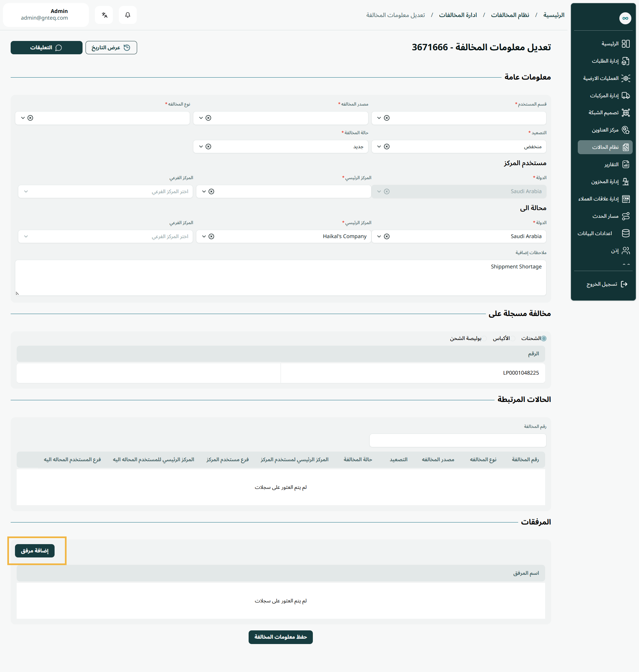Open the التعليقات comments button
The width and height of the screenshot is (639, 672).
(46, 48)
